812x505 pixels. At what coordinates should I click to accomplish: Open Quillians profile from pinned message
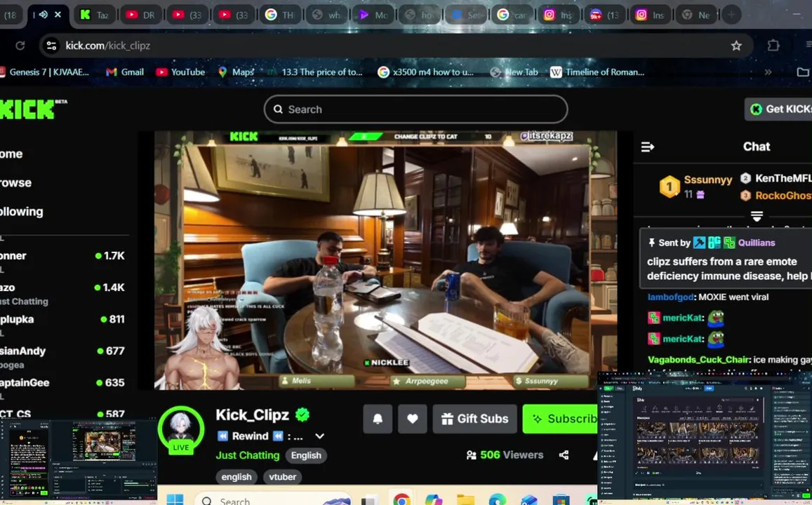pyautogui.click(x=757, y=243)
